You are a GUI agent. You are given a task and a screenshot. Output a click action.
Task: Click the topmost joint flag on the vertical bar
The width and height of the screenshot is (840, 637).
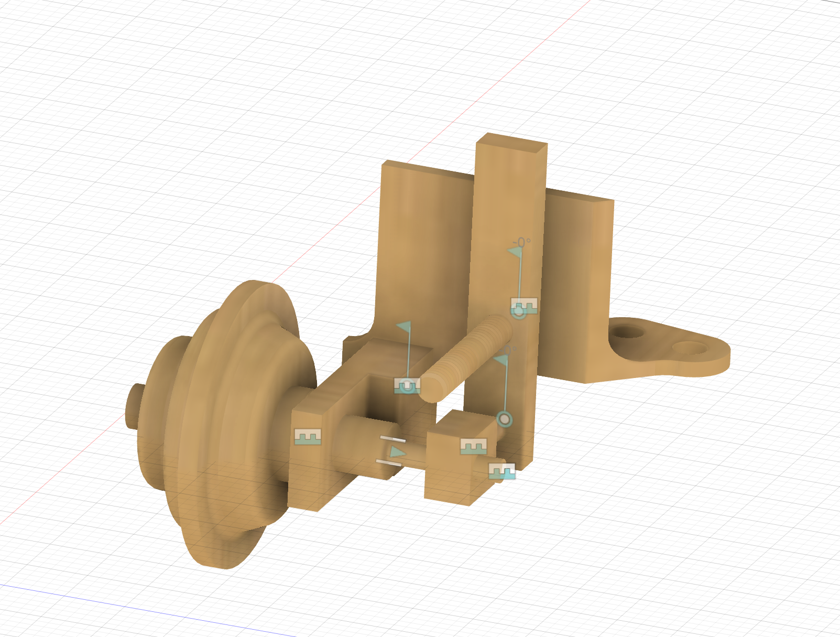click(x=516, y=253)
